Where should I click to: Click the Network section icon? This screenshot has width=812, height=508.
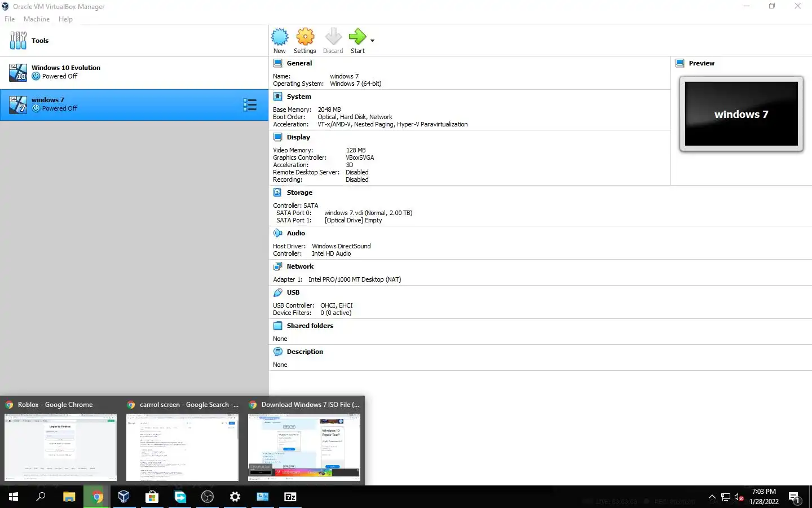click(278, 266)
